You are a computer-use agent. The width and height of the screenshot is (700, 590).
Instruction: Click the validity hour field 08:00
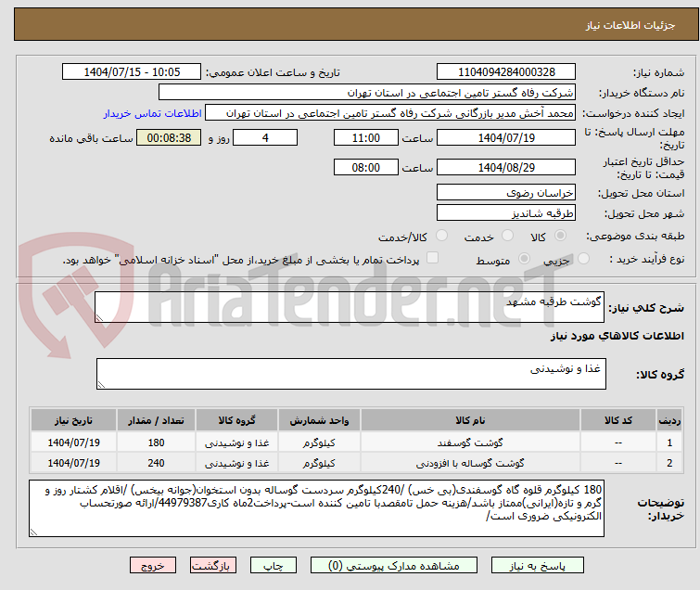tap(366, 168)
